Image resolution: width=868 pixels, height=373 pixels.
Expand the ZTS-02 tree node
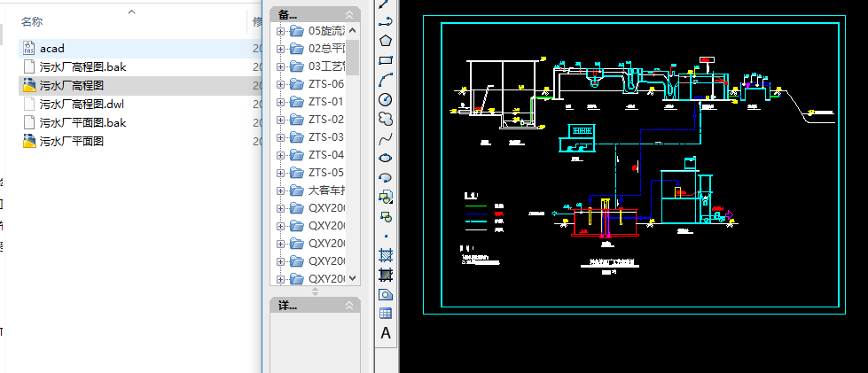click(x=280, y=120)
